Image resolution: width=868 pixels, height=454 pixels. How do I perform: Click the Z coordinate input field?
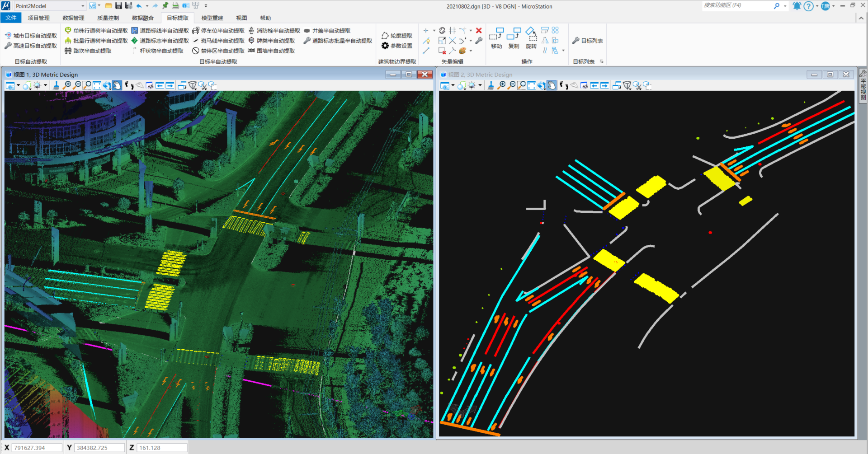[x=162, y=448]
